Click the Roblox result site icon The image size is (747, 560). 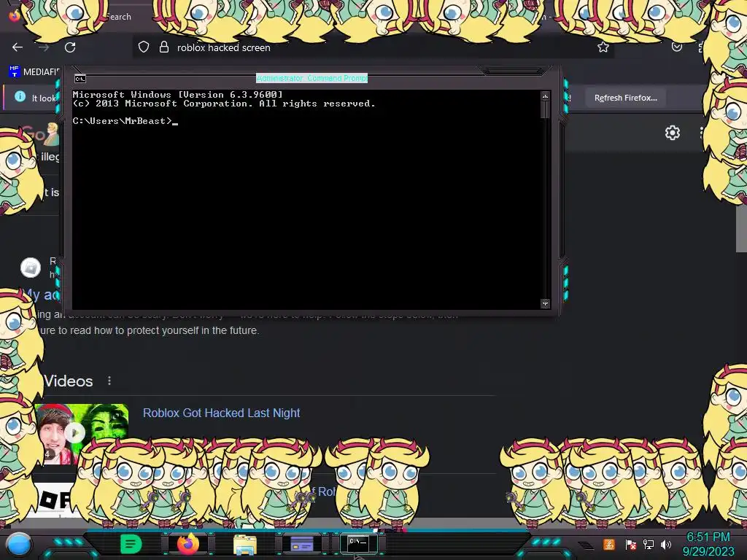31,268
